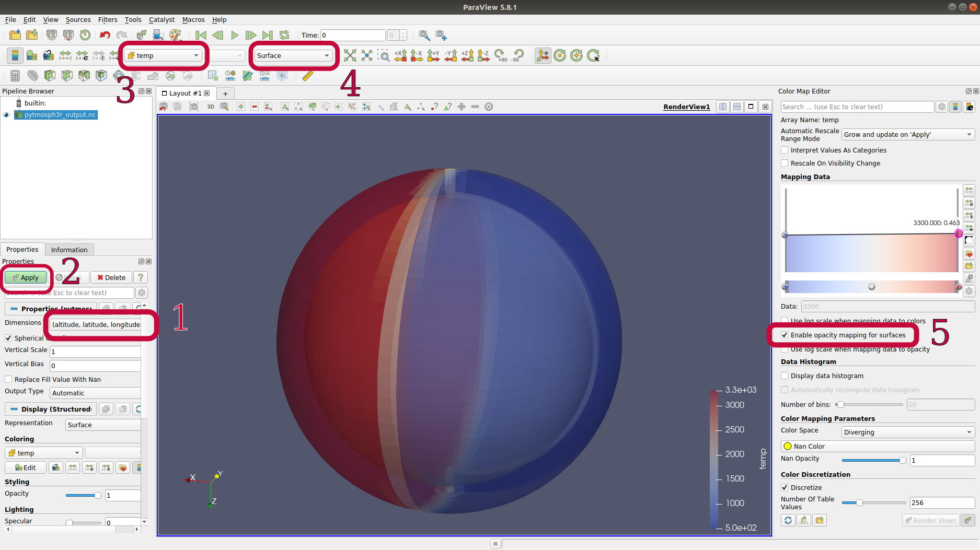980x550 pixels.
Task: Click the Calculator filter icon
Action: tap(15, 76)
